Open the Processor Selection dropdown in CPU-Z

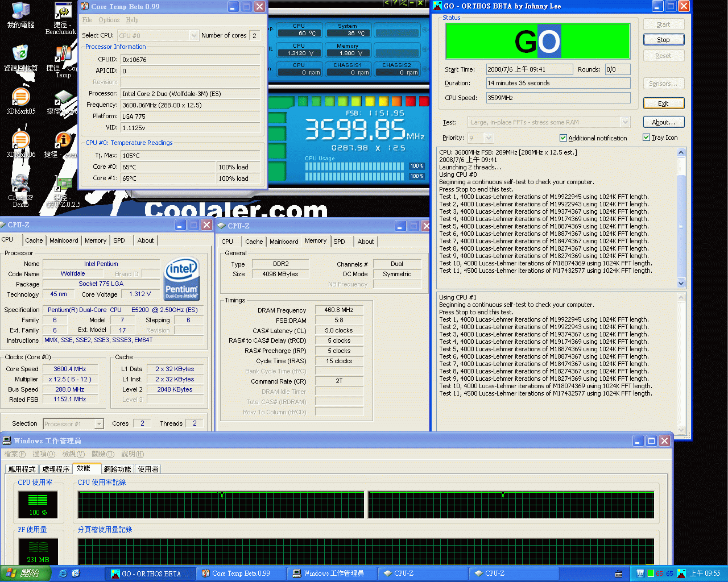tap(73, 423)
